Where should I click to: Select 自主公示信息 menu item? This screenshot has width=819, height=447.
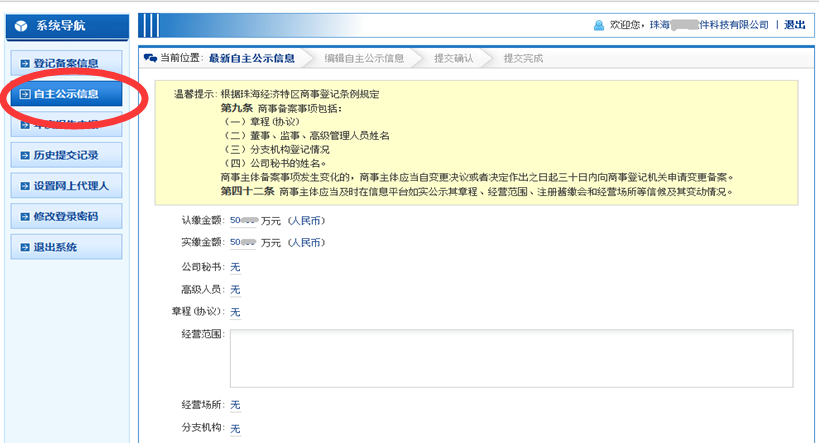(x=66, y=94)
